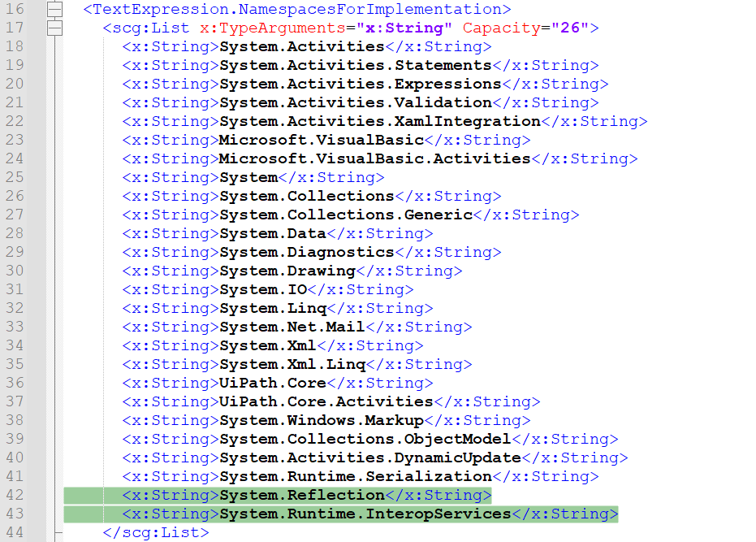Click System.Runtime.Serialization text

point(356,476)
